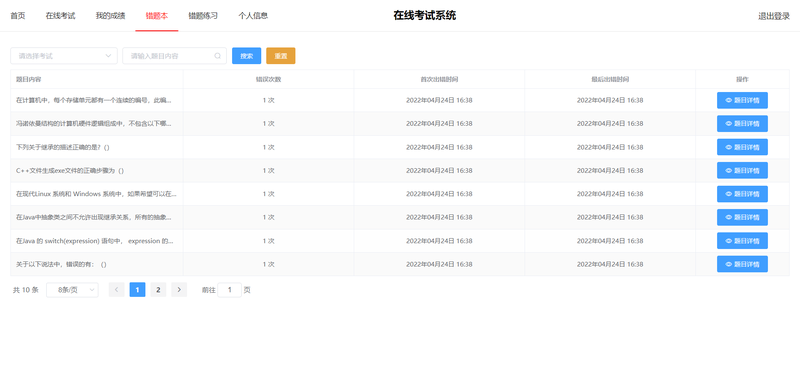
Task: Click 最后出错时间 value in 下列关于继承 row
Action: [610, 147]
